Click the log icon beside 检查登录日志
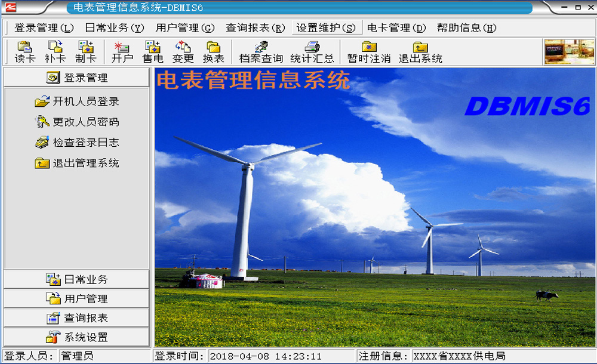597x364 pixels. pyautogui.click(x=42, y=143)
